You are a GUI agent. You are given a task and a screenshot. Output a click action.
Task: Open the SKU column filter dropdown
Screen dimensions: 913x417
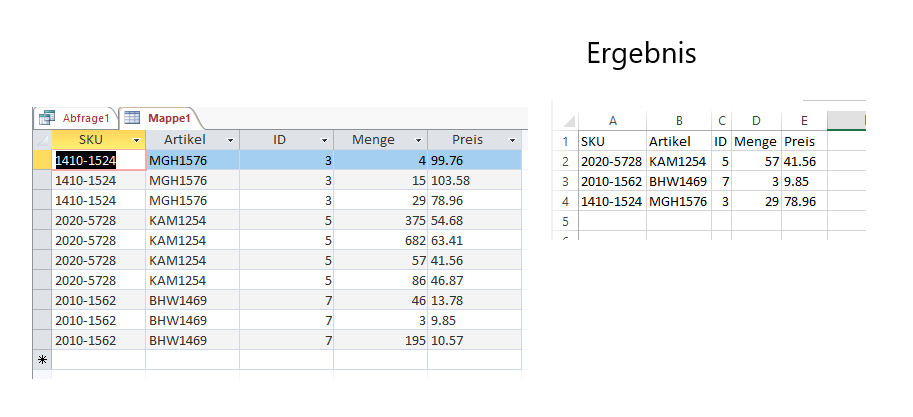[137, 141]
